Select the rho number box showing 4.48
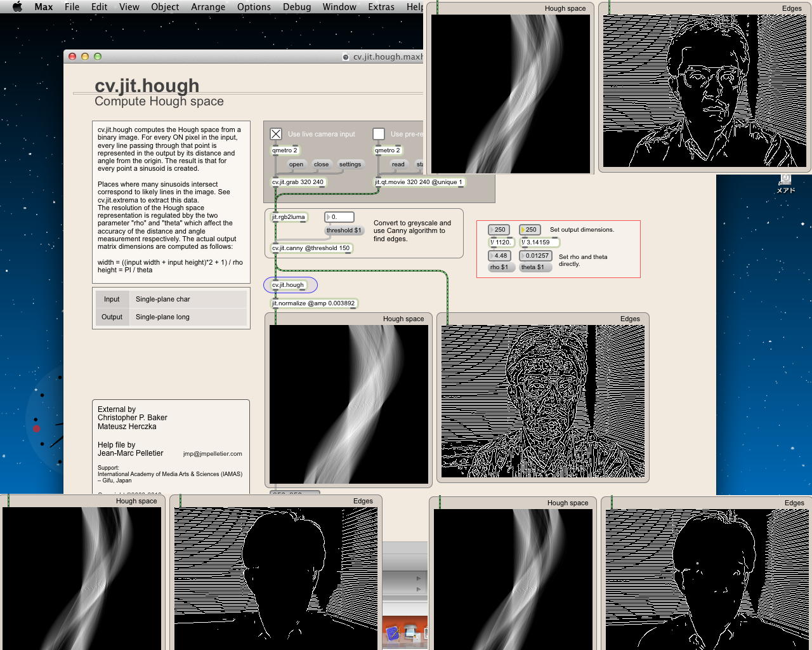This screenshot has width=812, height=650. 499,256
